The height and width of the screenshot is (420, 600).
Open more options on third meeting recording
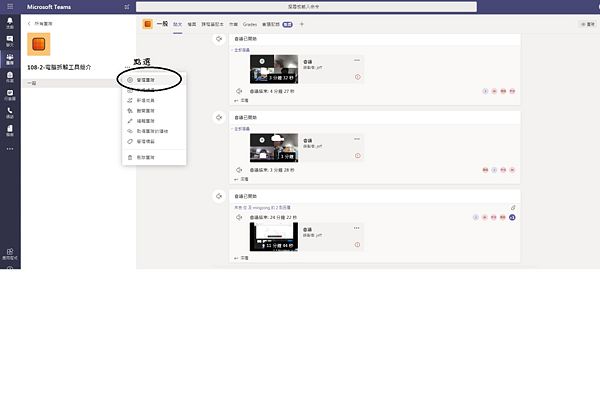pyautogui.click(x=357, y=228)
